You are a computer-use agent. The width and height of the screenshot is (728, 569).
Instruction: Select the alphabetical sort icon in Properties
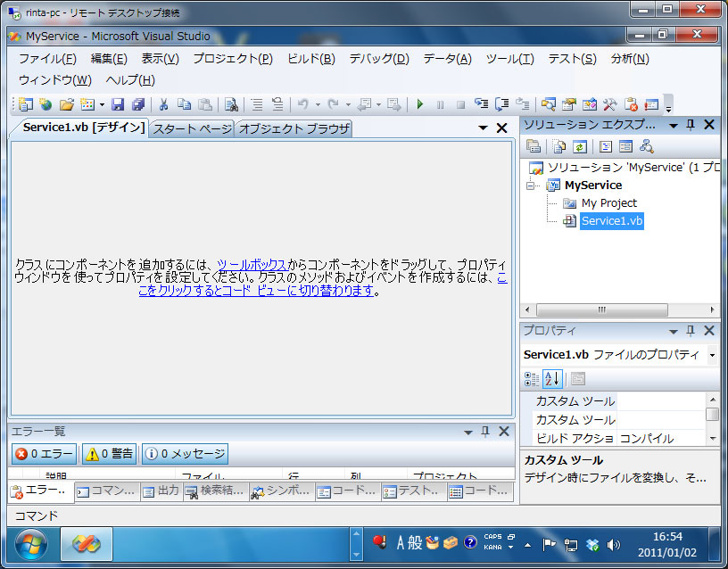[x=551, y=378]
